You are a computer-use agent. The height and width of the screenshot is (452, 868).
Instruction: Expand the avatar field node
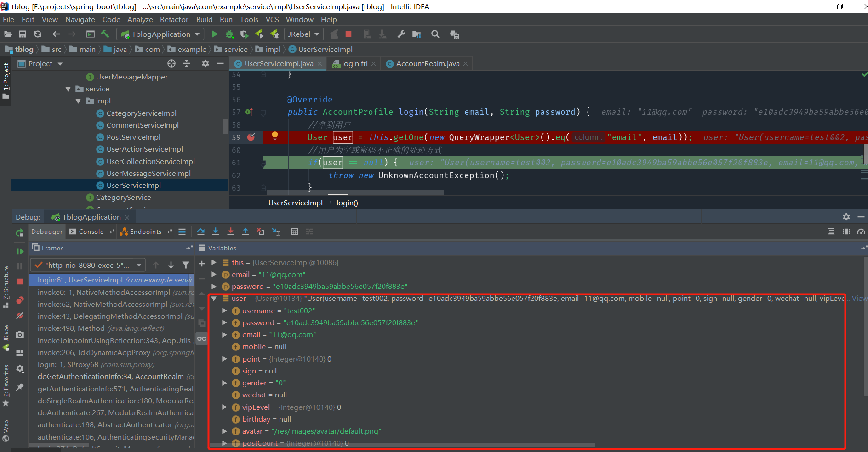click(x=224, y=431)
